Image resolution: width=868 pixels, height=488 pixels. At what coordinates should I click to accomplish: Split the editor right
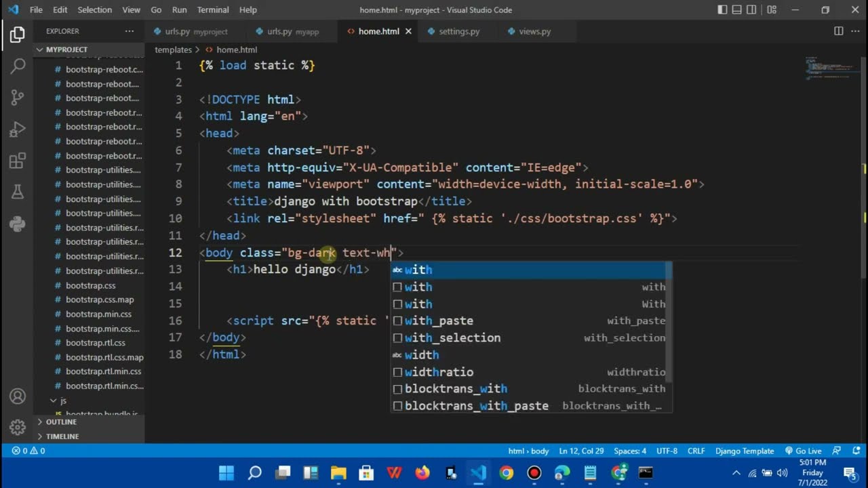(x=839, y=31)
